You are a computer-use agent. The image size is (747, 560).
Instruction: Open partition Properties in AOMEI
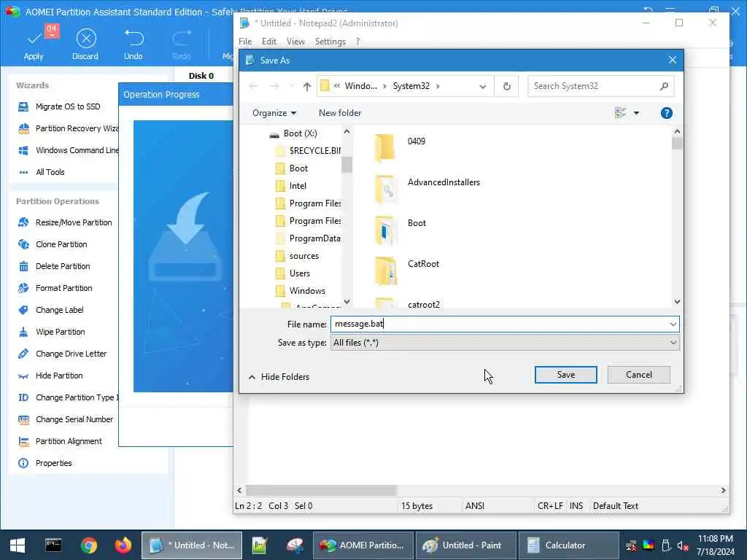[x=44, y=463]
